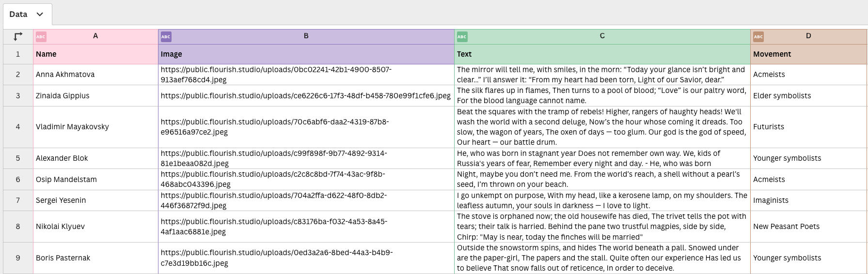
Task: Select row number 9
Action: pyautogui.click(x=18, y=258)
